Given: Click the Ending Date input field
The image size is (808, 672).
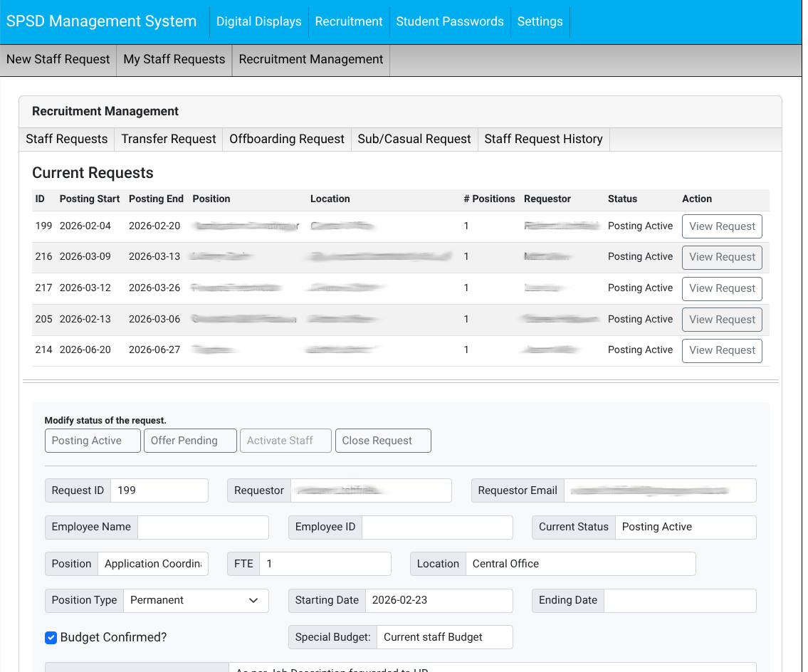Looking at the screenshot, I should point(680,600).
